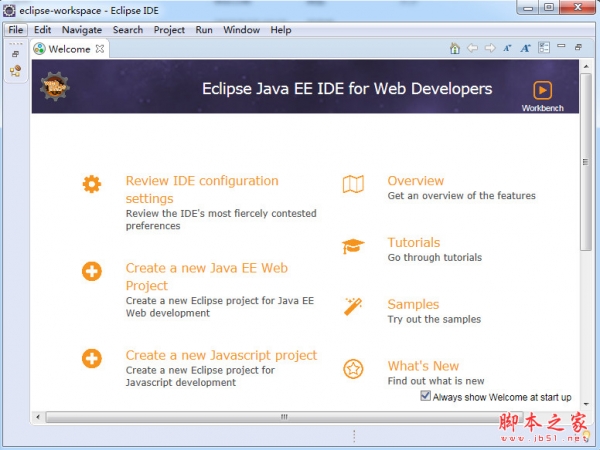Viewport: 600px width, 450px height.
Task: Click the horizontal scrollbar thumb
Action: point(285,417)
